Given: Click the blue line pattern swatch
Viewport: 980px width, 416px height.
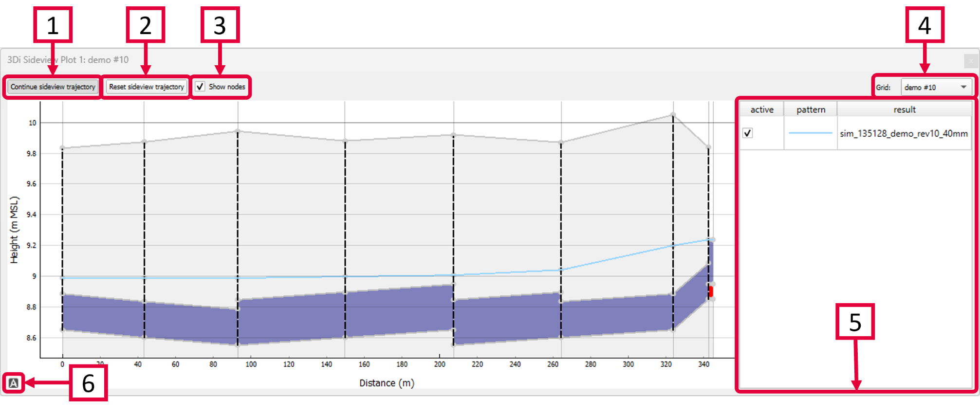Looking at the screenshot, I should (x=811, y=133).
